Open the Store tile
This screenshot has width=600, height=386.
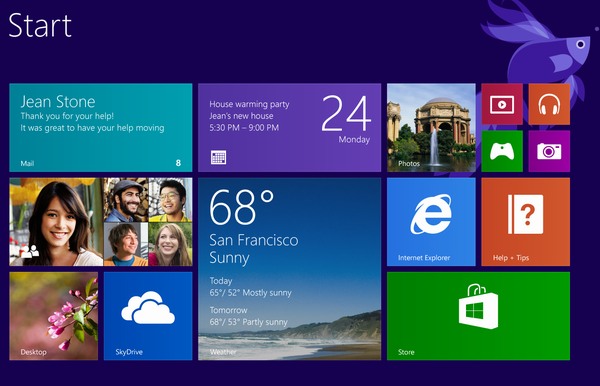pyautogui.click(x=478, y=316)
